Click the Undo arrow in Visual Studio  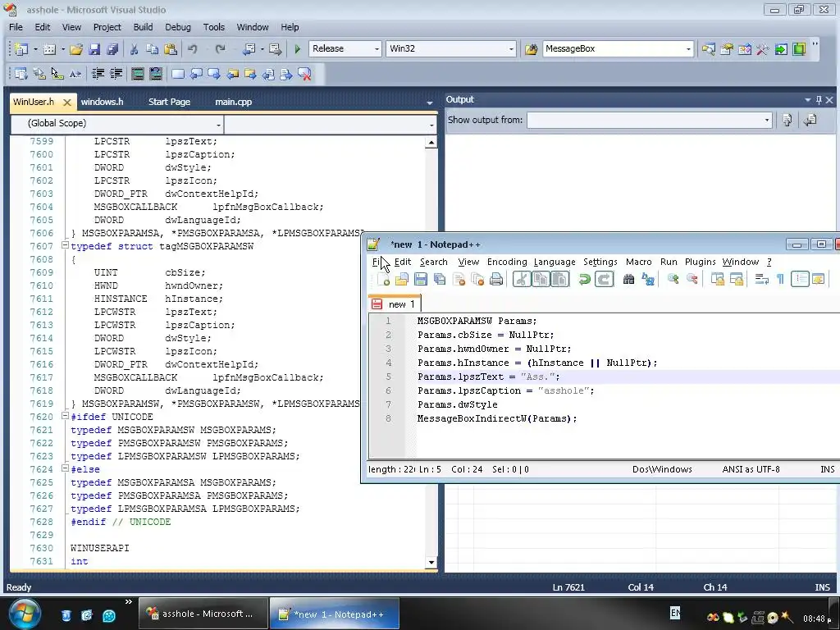coord(192,48)
